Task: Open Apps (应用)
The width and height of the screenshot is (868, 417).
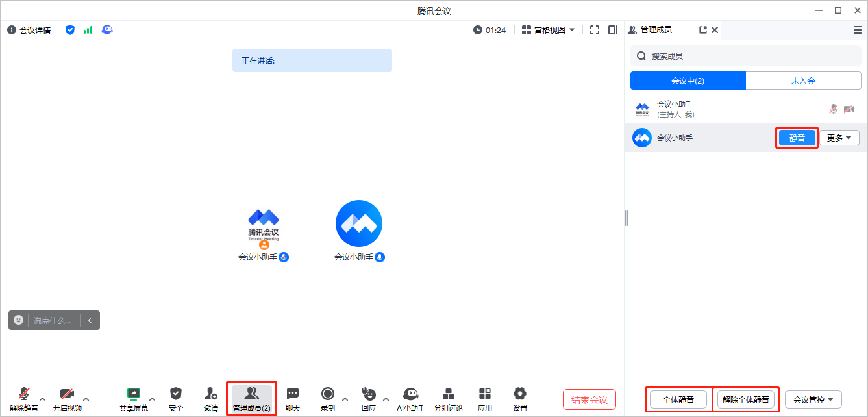Action: pyautogui.click(x=485, y=399)
